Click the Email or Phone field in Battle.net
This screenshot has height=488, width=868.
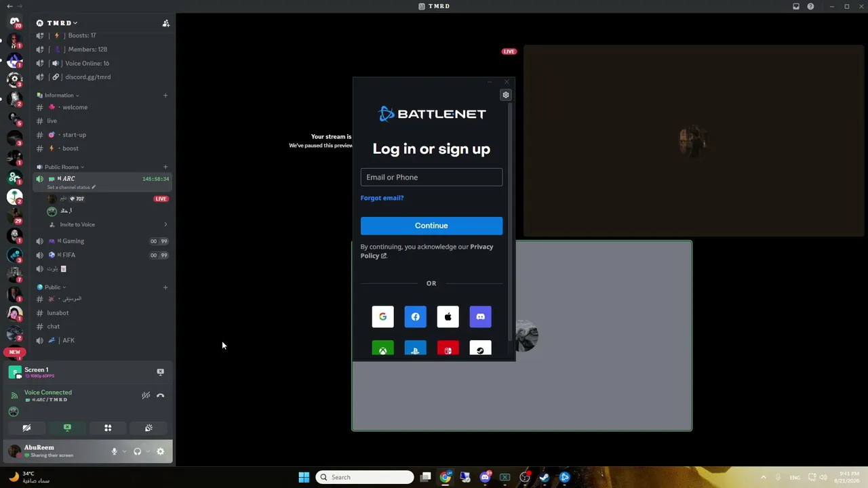(x=431, y=177)
